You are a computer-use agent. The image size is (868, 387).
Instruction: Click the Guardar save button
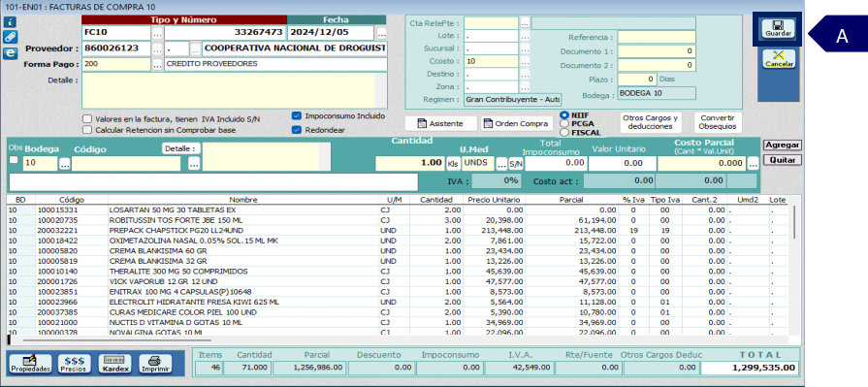[778, 28]
